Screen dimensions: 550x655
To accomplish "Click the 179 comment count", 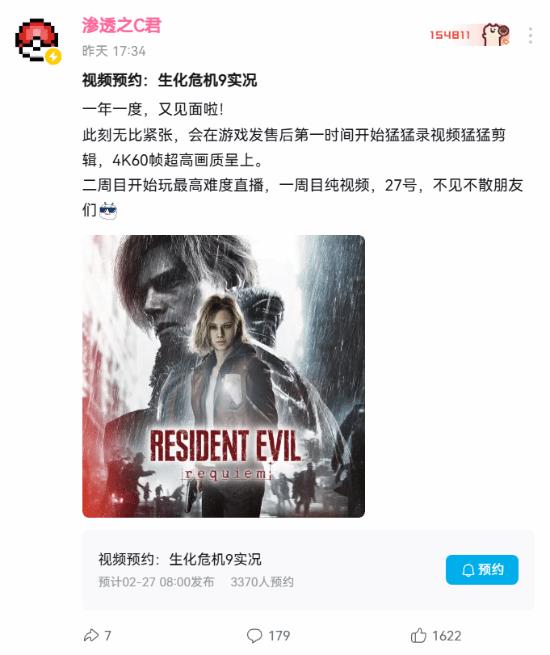I will pyautogui.click(x=279, y=636).
